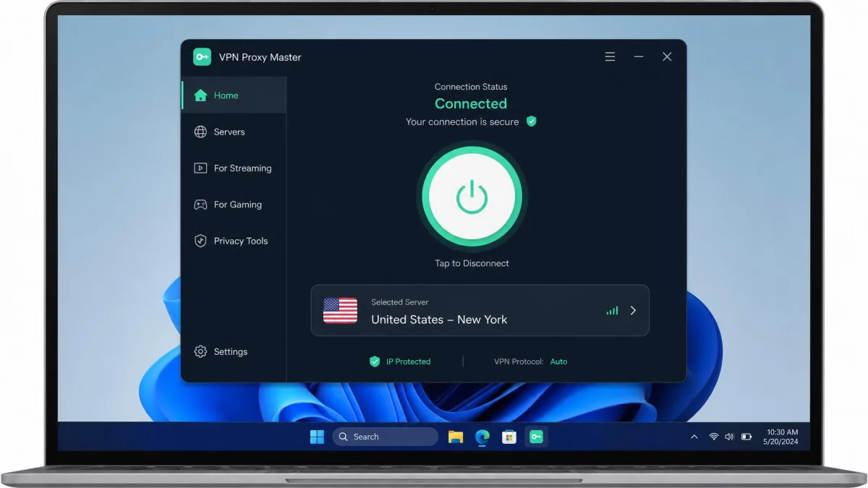This screenshot has height=488, width=868.
Task: Open the Servers tab label
Action: (229, 132)
